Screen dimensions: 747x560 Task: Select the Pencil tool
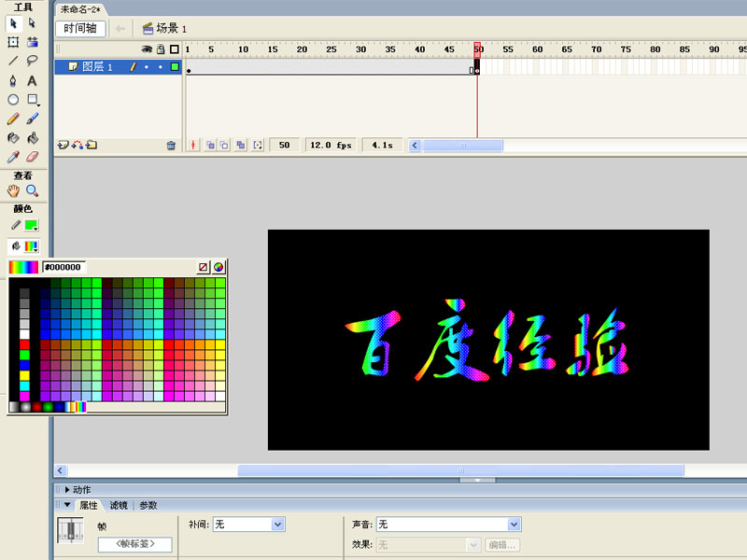[x=13, y=119]
